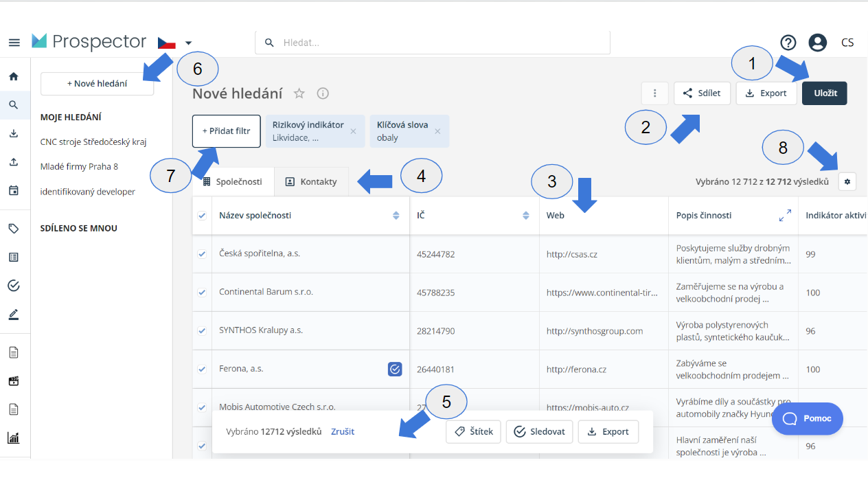Sort by Název společnosti column
The width and height of the screenshot is (868, 489).
point(396,216)
